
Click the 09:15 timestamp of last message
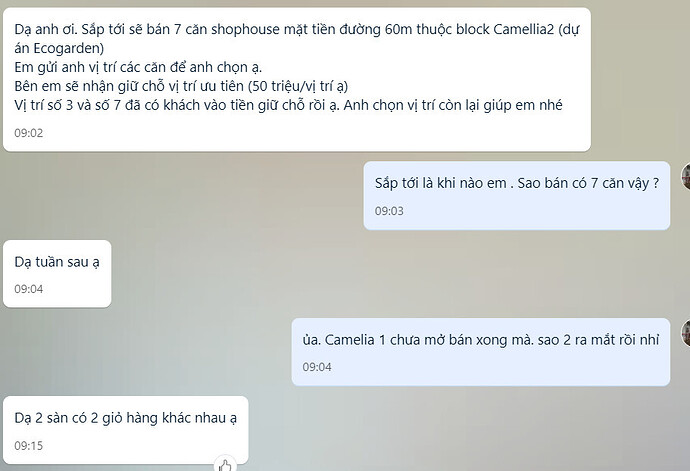(29, 445)
